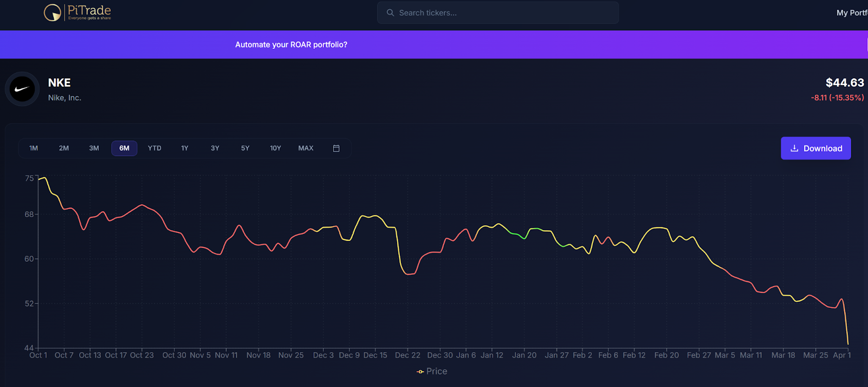Click the search magnifier icon
The height and width of the screenshot is (387, 868).
pyautogui.click(x=390, y=12)
